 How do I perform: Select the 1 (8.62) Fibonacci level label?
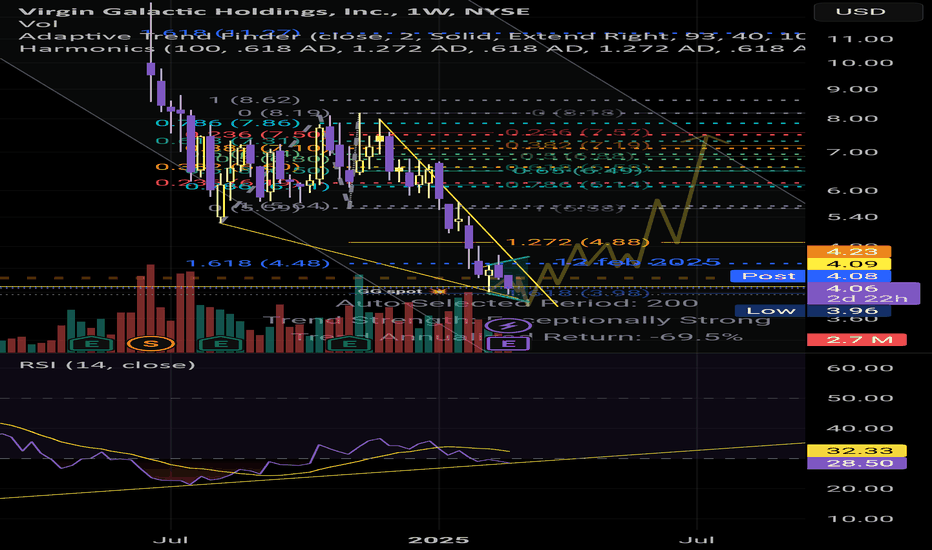click(x=254, y=100)
